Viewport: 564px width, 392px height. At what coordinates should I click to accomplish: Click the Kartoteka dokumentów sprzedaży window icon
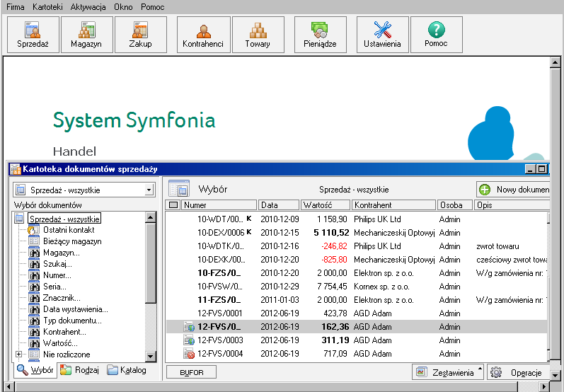tap(16, 169)
